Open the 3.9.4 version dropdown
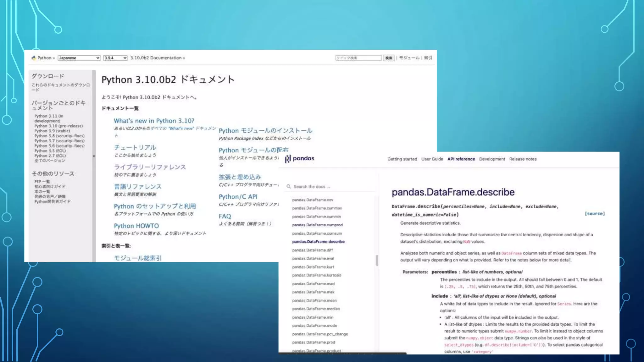 coord(115,58)
